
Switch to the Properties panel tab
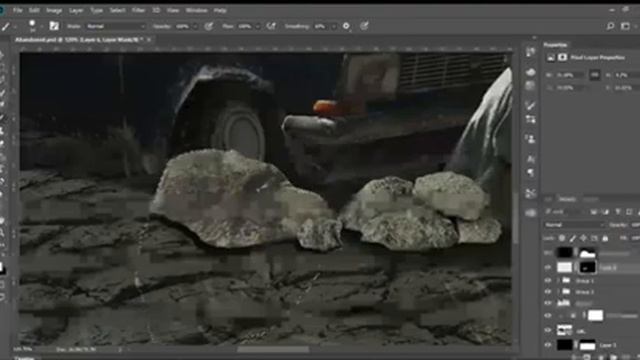[x=556, y=44]
